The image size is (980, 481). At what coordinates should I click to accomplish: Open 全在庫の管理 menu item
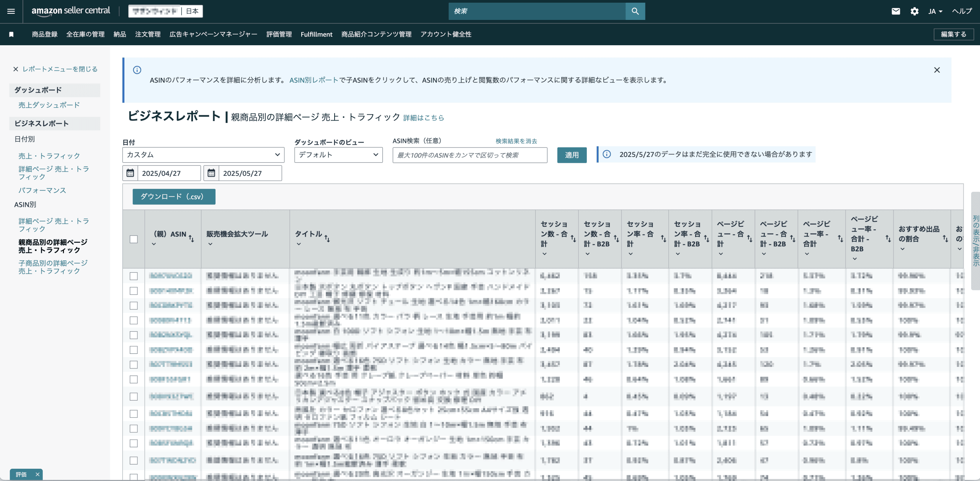85,34
